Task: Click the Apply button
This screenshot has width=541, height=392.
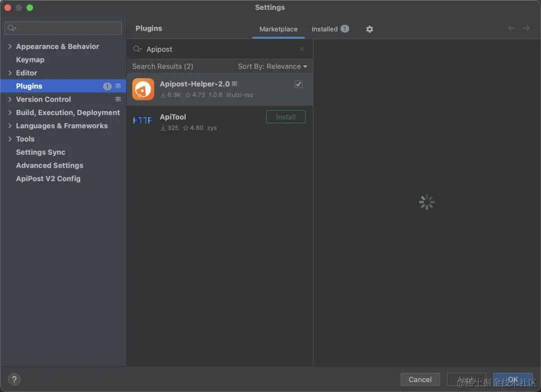Action: click(x=466, y=379)
